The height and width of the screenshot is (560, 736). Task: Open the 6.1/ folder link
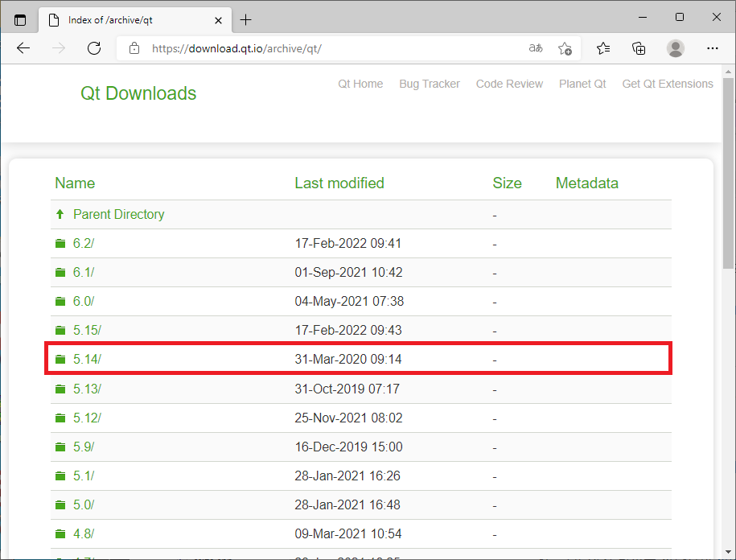click(x=84, y=272)
